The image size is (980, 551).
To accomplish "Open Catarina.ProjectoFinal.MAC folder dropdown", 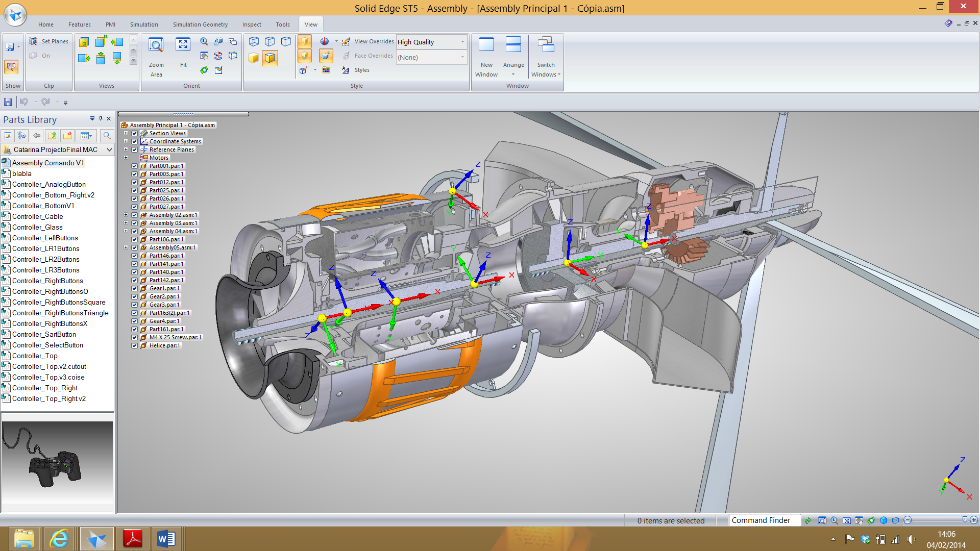I will [x=109, y=149].
